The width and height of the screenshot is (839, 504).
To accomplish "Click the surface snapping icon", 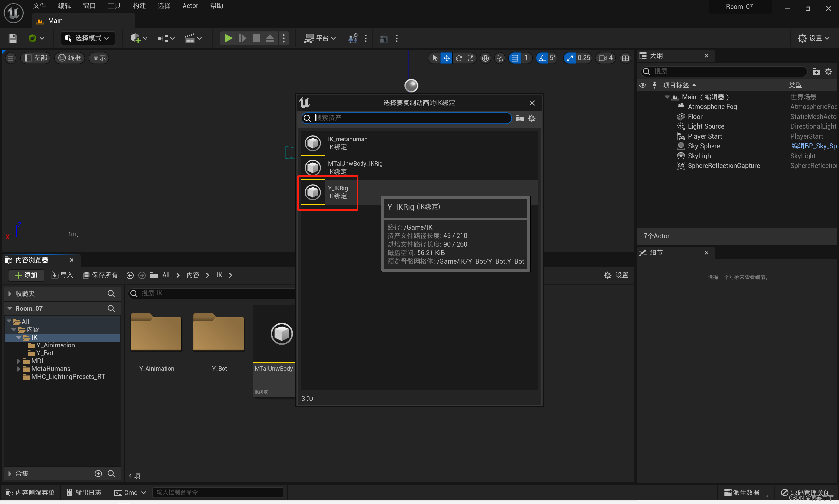I will point(499,58).
